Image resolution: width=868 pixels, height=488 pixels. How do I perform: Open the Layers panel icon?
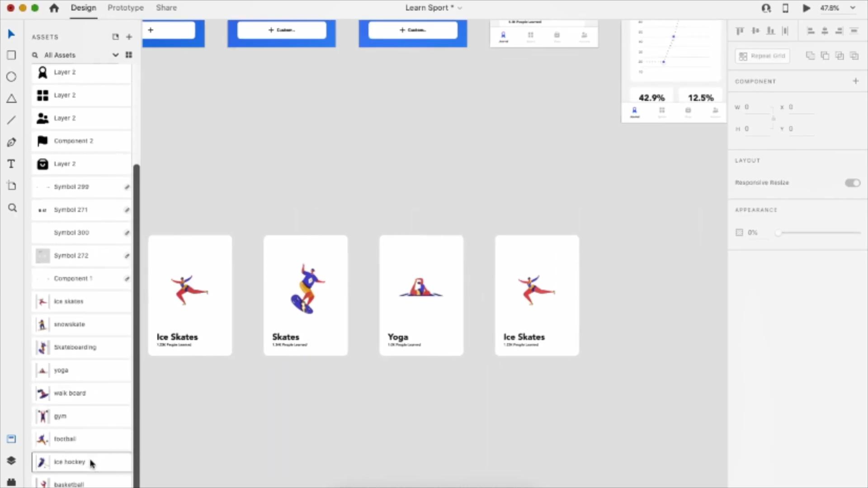point(11,460)
